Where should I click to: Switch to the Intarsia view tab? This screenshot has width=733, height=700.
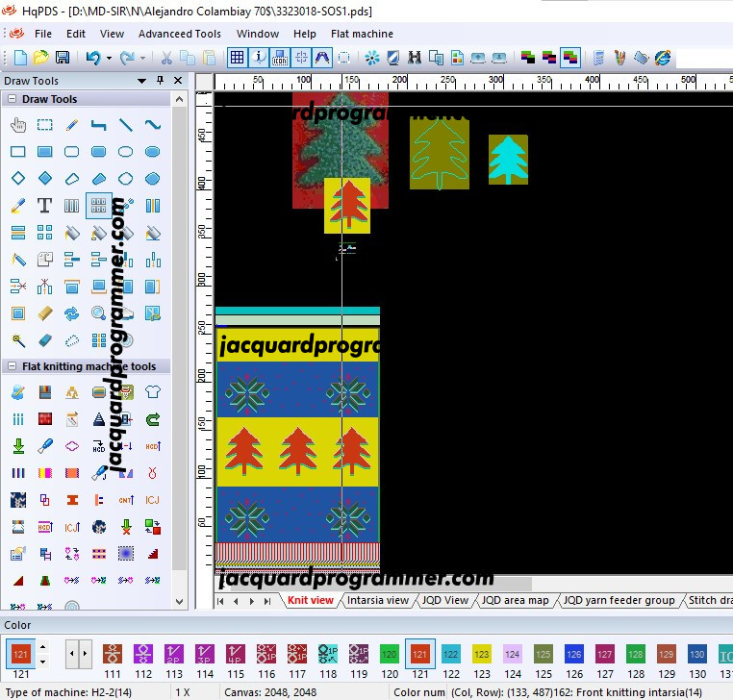[378, 600]
